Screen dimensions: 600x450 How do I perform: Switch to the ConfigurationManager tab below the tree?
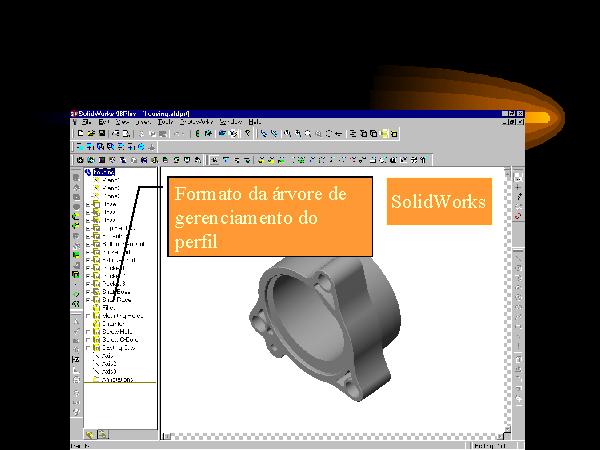[x=101, y=435]
